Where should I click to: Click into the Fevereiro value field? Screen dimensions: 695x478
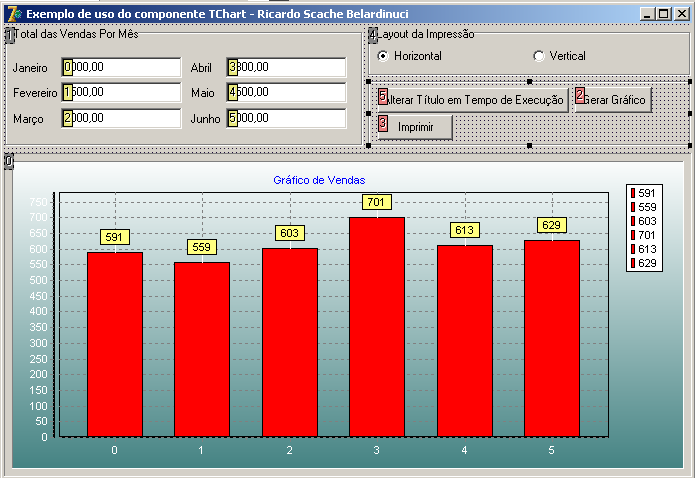coord(120,92)
